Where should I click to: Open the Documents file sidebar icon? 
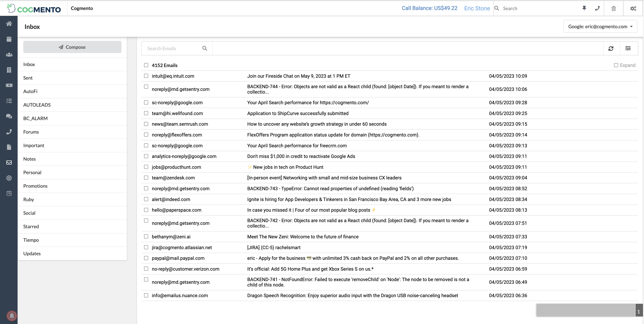pos(9,147)
